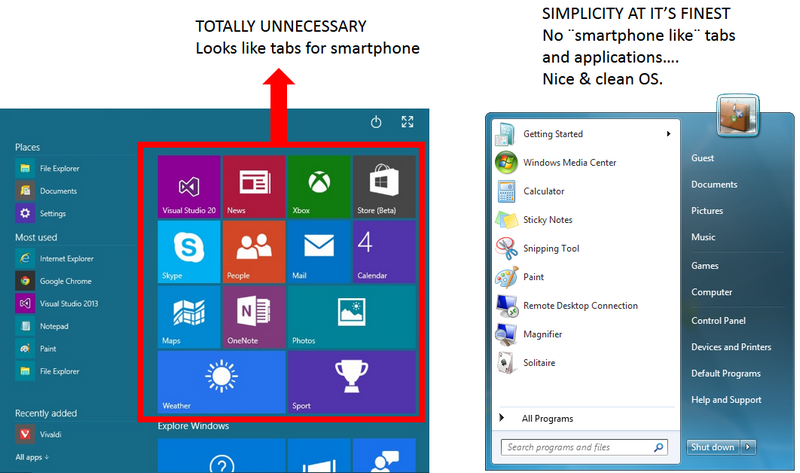Open the Music library
The height and width of the screenshot is (473, 800).
pyautogui.click(x=703, y=237)
